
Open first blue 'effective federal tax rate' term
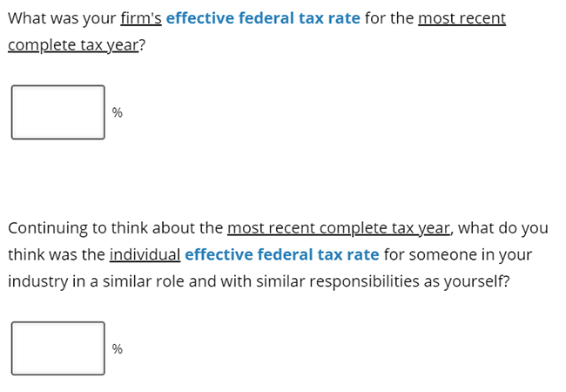[263, 18]
